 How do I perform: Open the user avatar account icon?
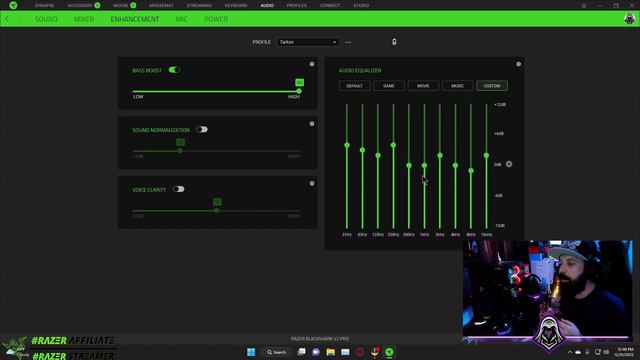[629, 19]
